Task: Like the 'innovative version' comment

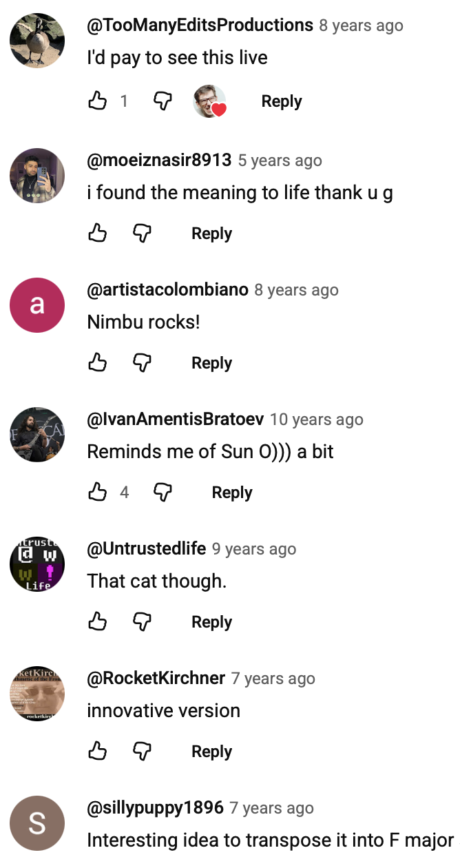Action: pyautogui.click(x=98, y=752)
